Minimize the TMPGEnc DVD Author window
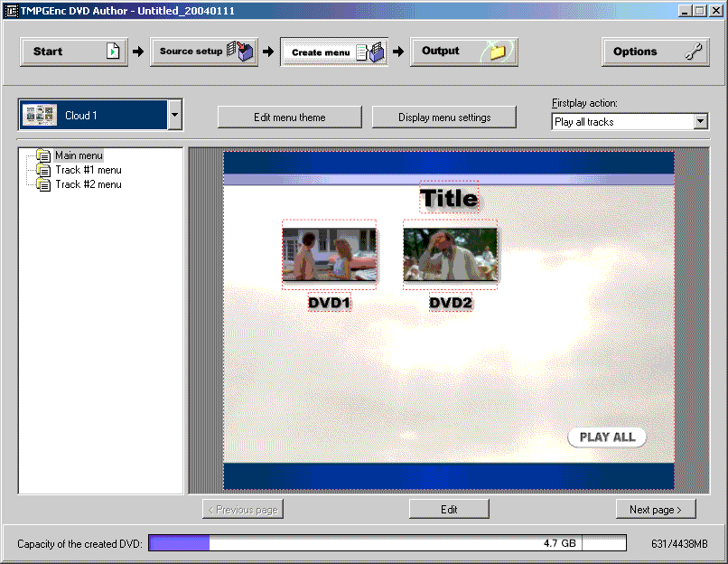The width and height of the screenshot is (728, 564). 685,11
